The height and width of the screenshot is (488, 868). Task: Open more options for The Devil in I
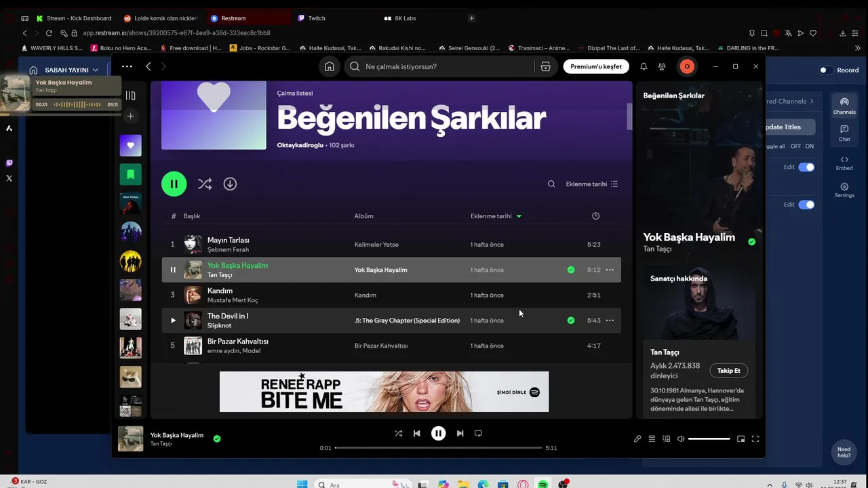[610, 321]
